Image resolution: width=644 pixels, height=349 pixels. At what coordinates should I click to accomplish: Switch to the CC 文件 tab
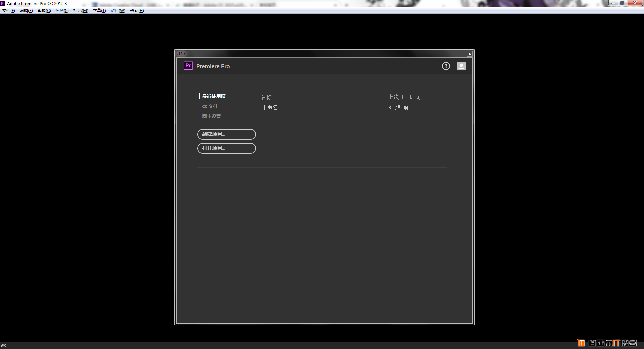point(210,106)
